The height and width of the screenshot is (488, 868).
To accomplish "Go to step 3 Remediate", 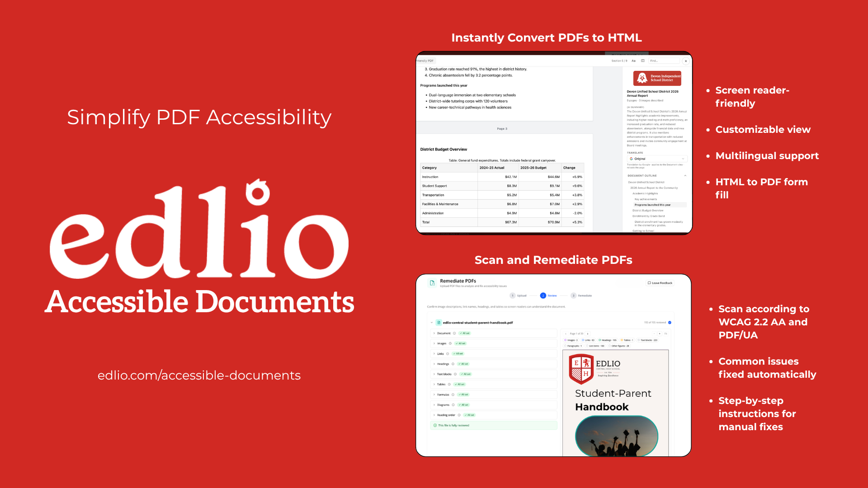I will 581,296.
